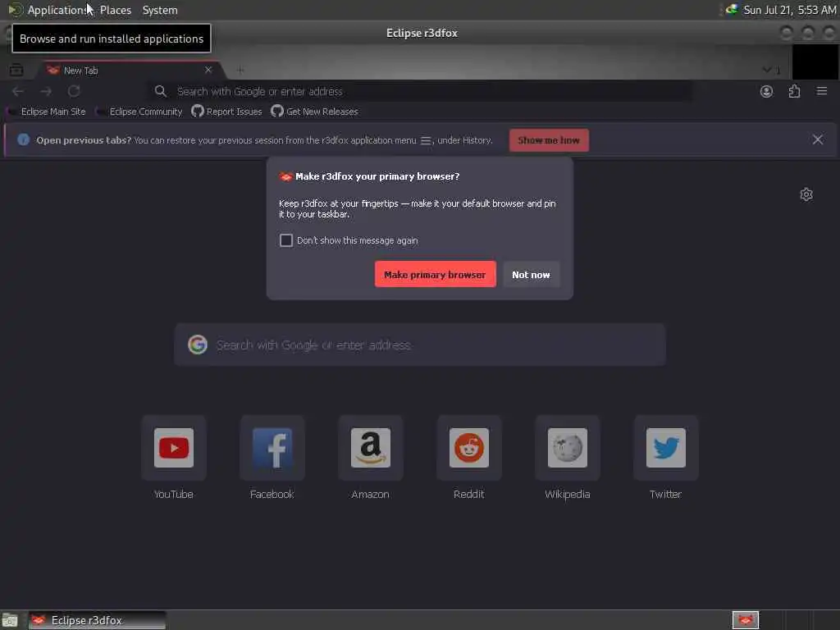Open the Applications menu
Image resolution: width=840 pixels, height=630 pixels.
(49, 10)
